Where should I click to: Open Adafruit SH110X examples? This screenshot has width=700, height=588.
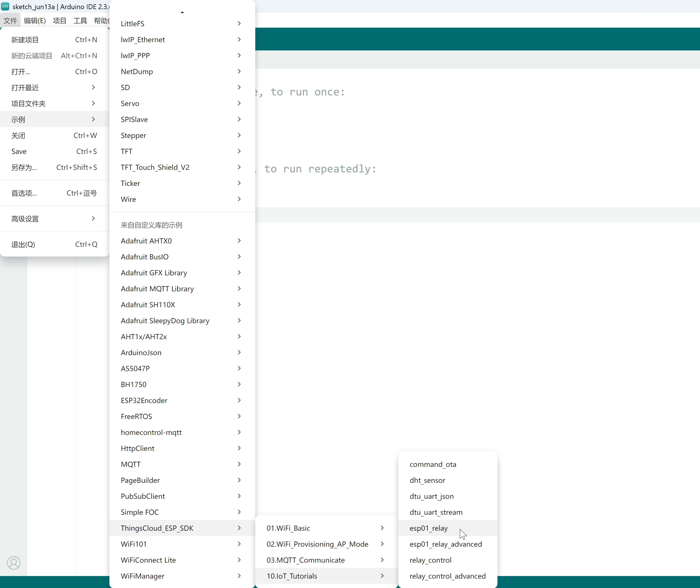tap(182, 305)
